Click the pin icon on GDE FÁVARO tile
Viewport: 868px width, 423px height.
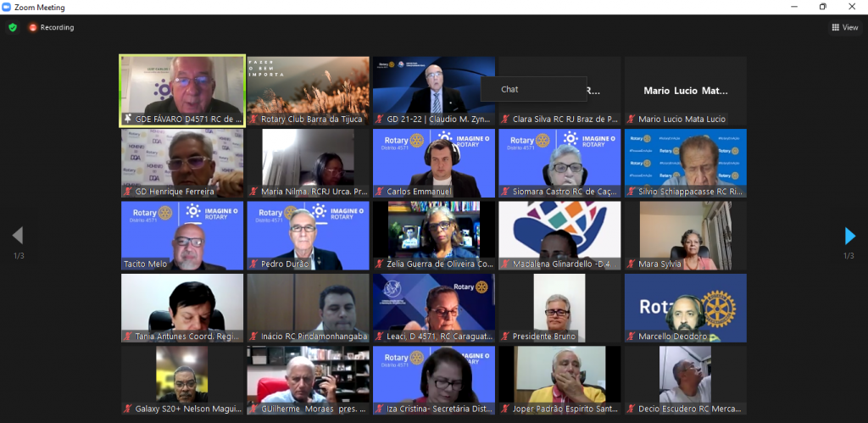point(127,120)
